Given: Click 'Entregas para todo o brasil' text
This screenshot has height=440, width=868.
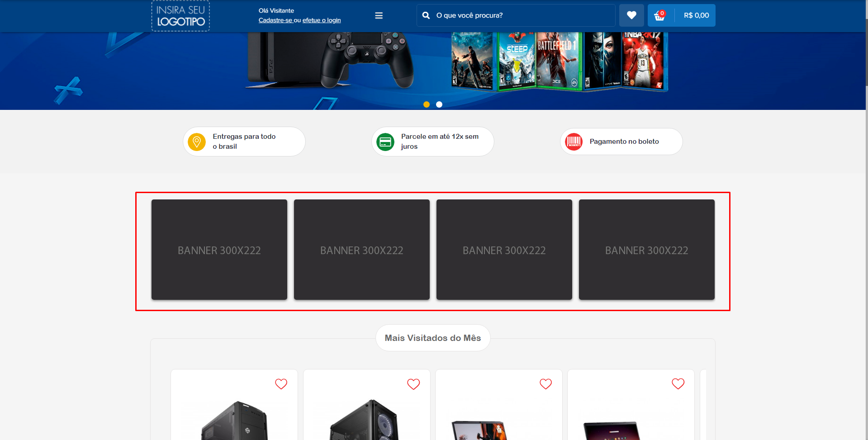Looking at the screenshot, I should point(244,142).
